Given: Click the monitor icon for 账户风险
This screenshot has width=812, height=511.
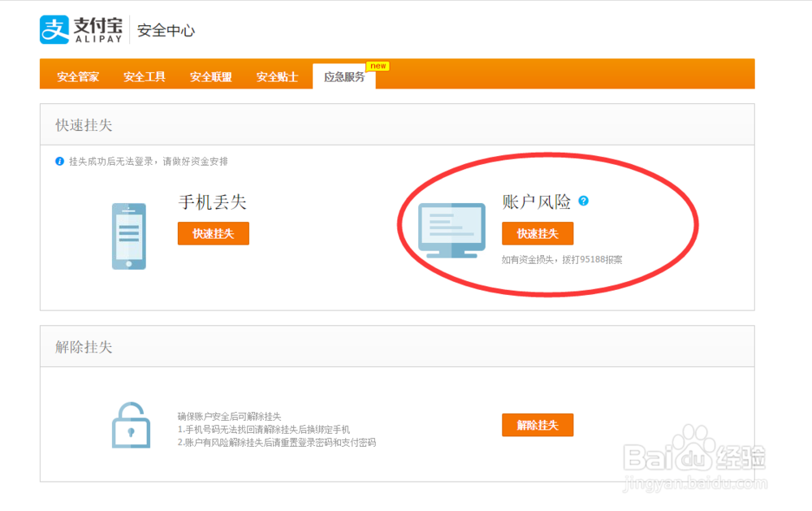Looking at the screenshot, I should (x=451, y=232).
